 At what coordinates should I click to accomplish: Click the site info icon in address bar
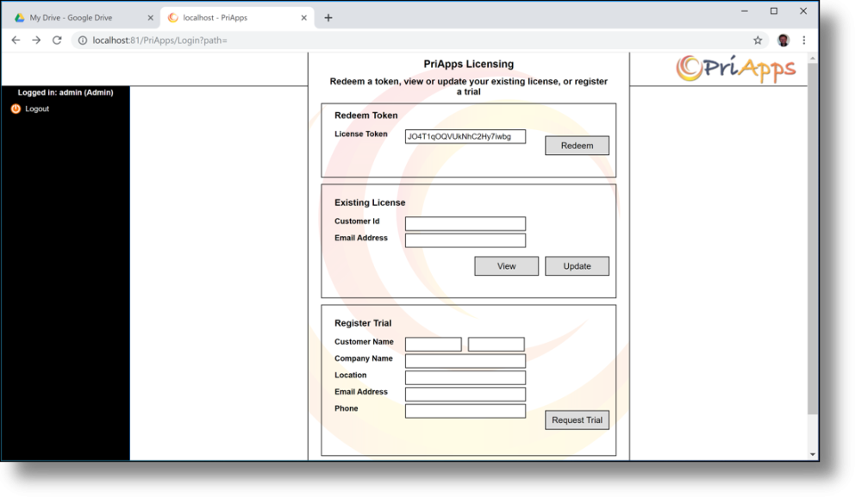(x=81, y=40)
